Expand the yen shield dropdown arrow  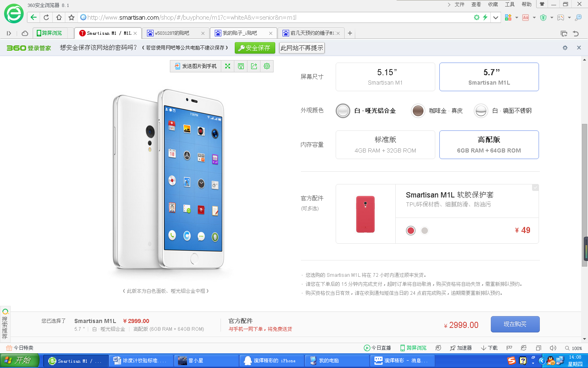pyautogui.click(x=552, y=17)
